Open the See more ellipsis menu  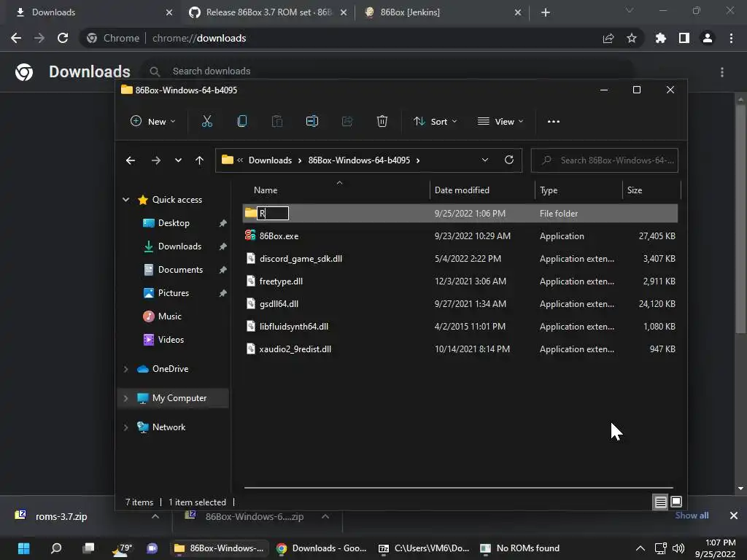[x=554, y=122]
